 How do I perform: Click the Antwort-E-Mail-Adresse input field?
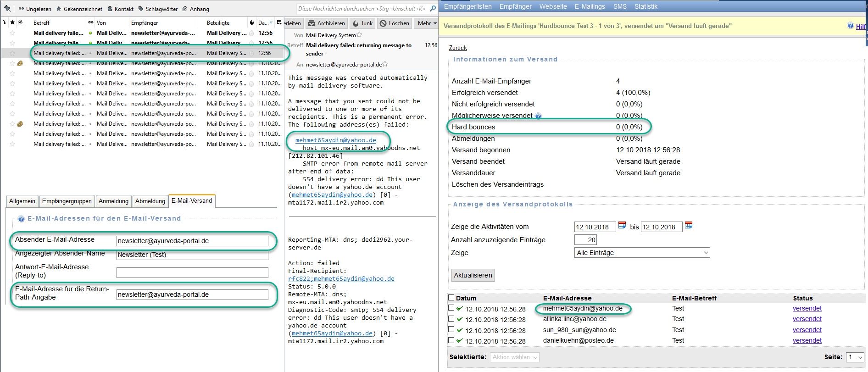point(192,272)
